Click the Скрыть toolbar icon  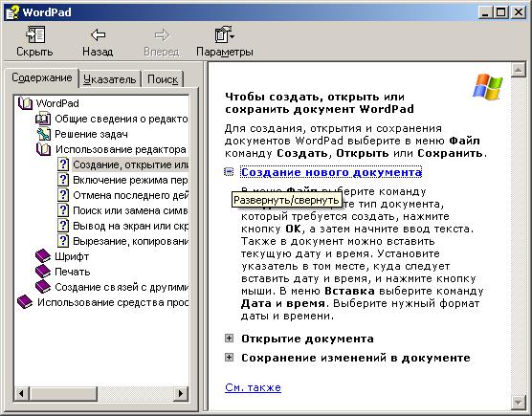click(35, 35)
